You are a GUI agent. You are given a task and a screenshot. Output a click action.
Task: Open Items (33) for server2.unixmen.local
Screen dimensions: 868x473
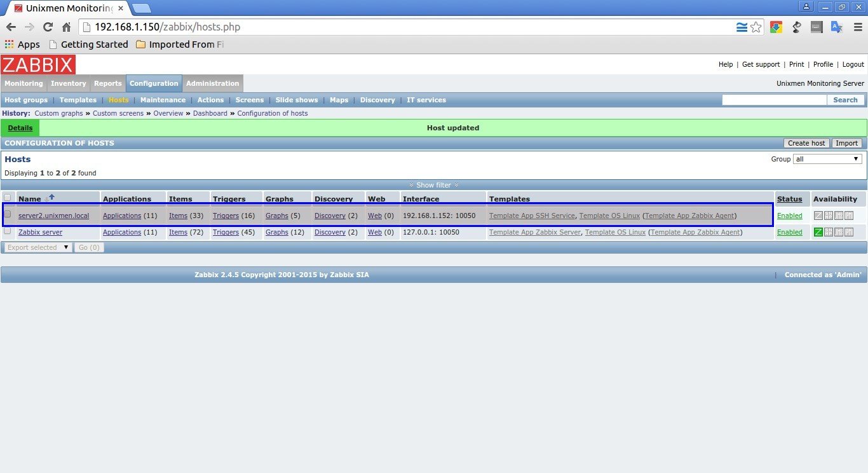(x=178, y=216)
